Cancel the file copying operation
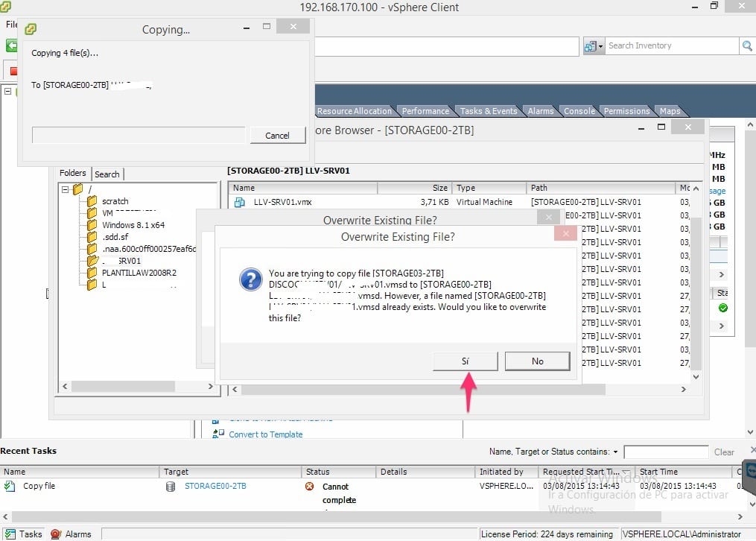 point(277,135)
